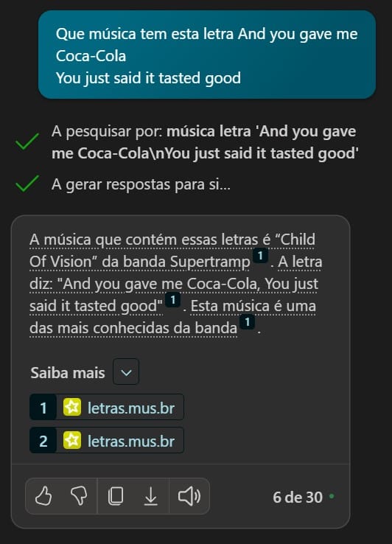Click citation 1 after 'tasted good'

pos(172,300)
